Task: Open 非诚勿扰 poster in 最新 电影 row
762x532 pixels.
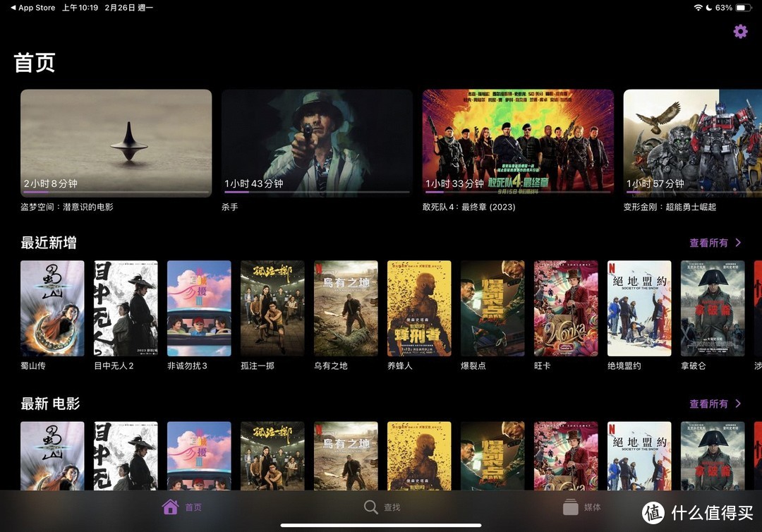Action: coord(199,456)
